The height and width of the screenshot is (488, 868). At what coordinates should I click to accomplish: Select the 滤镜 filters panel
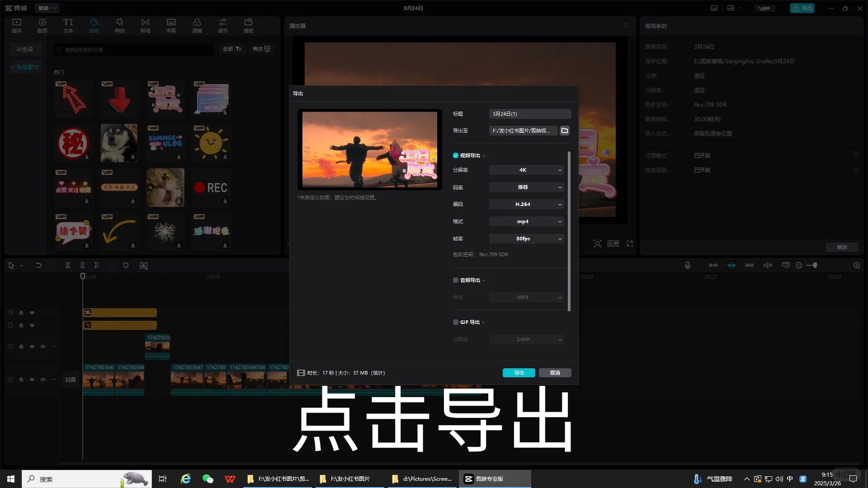[x=197, y=25]
